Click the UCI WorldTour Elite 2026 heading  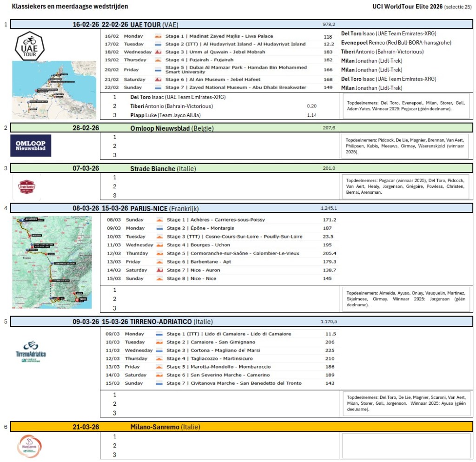tap(407, 7)
